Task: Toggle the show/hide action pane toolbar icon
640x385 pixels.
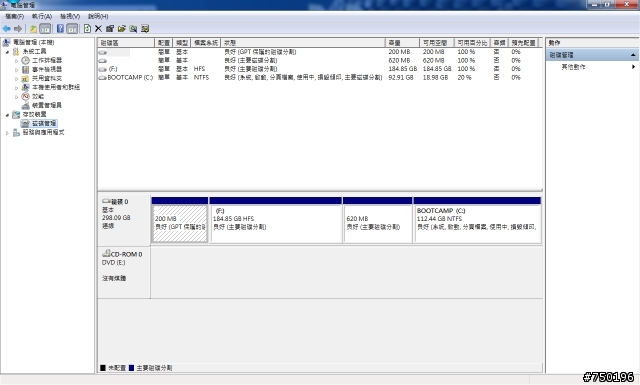Action: (x=72, y=29)
